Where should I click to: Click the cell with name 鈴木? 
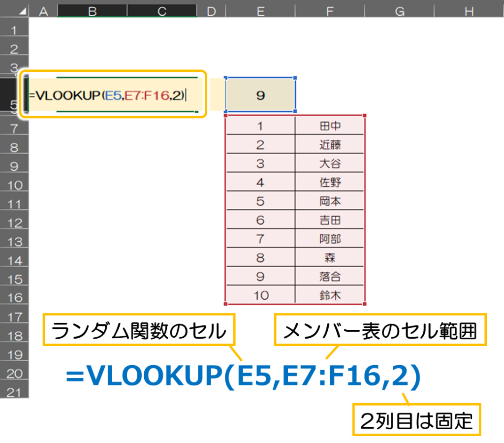pyautogui.click(x=330, y=295)
